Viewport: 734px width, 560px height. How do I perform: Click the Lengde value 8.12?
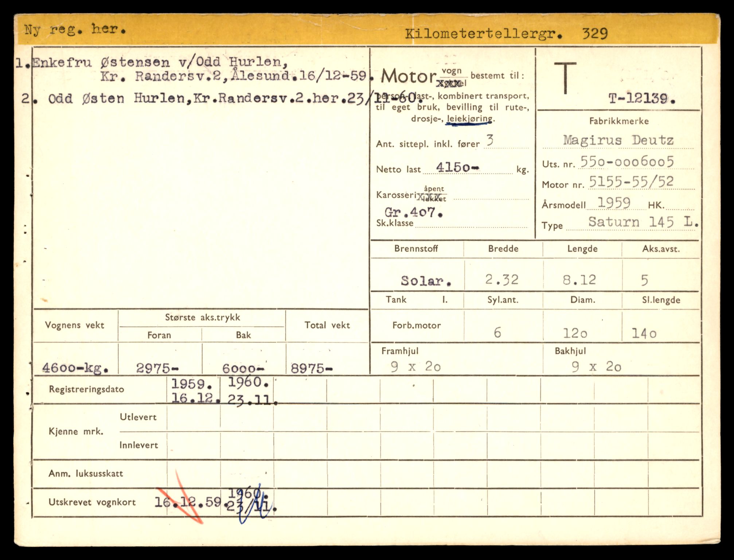click(x=579, y=280)
